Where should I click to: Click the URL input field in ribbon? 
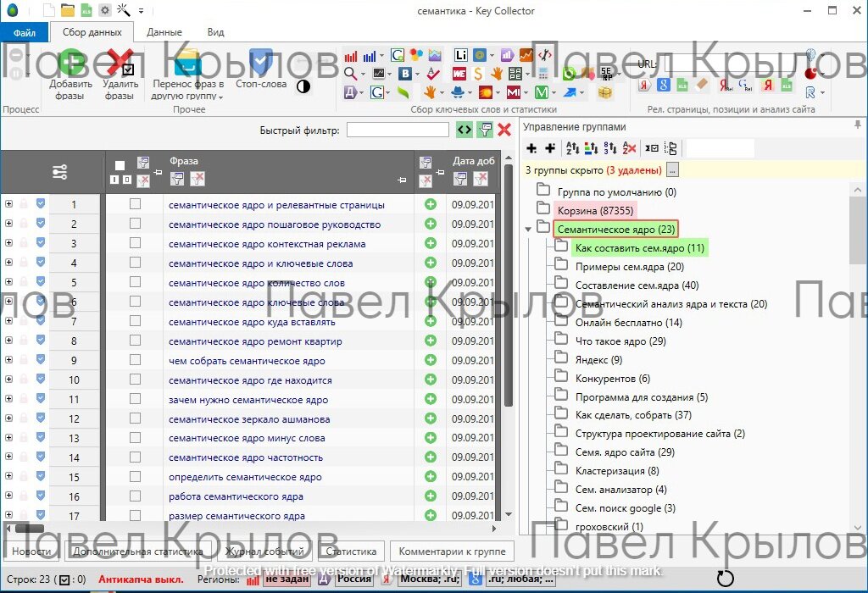(x=731, y=63)
